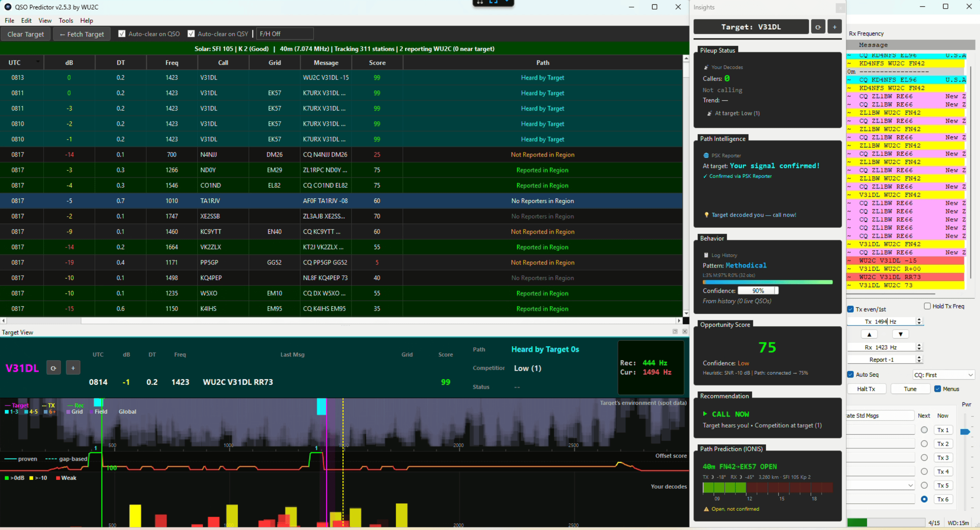Click the Tx 2 Now button
The height and width of the screenshot is (530, 980).
click(x=943, y=444)
